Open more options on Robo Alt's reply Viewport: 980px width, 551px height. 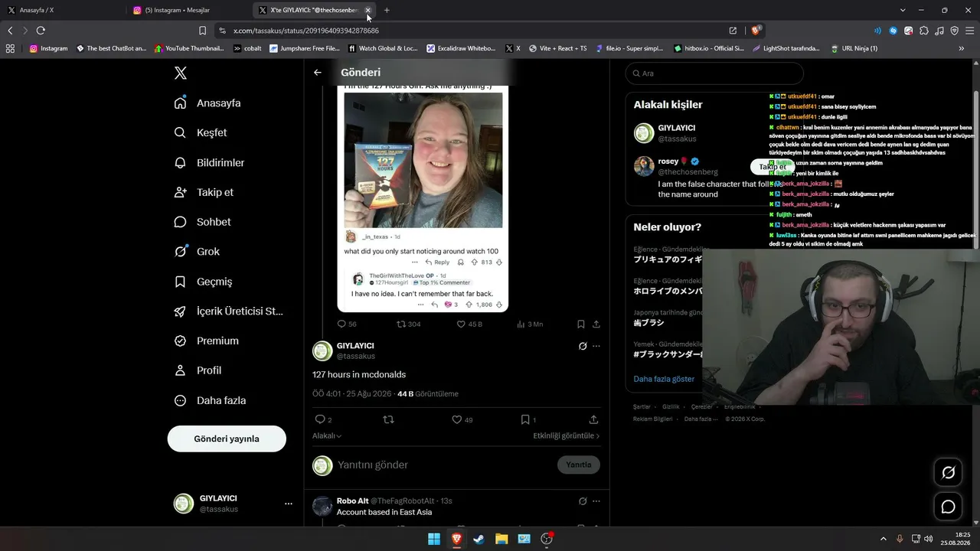(596, 501)
